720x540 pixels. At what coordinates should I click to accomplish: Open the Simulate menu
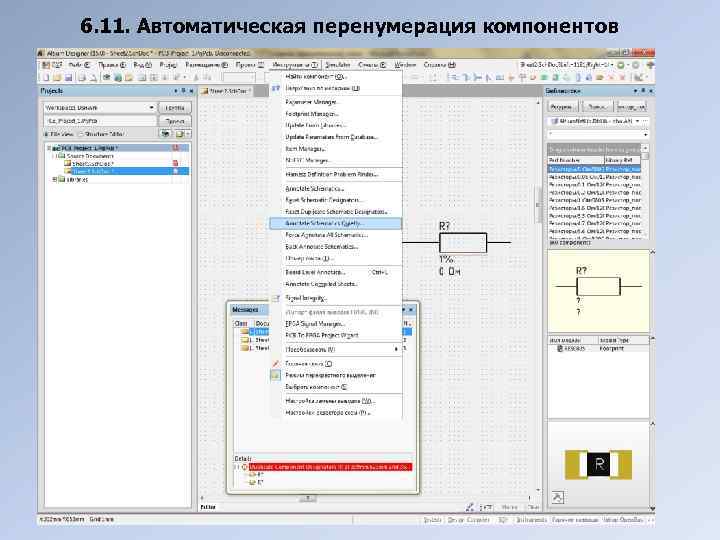pos(338,65)
